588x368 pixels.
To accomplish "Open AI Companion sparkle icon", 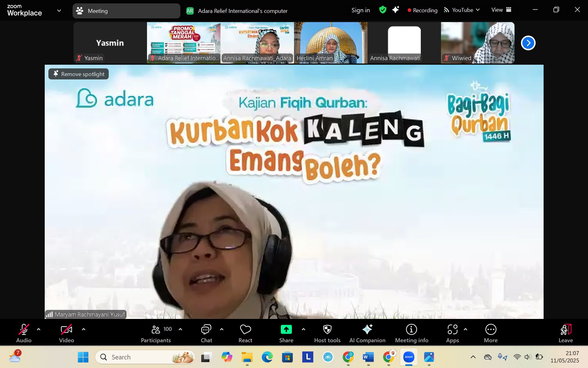I will click(367, 330).
